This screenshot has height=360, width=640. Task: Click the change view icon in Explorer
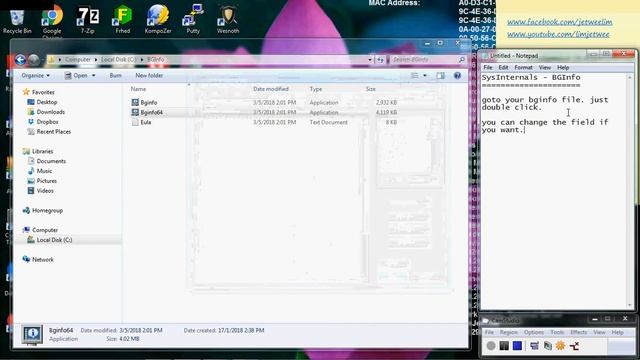coord(414,76)
